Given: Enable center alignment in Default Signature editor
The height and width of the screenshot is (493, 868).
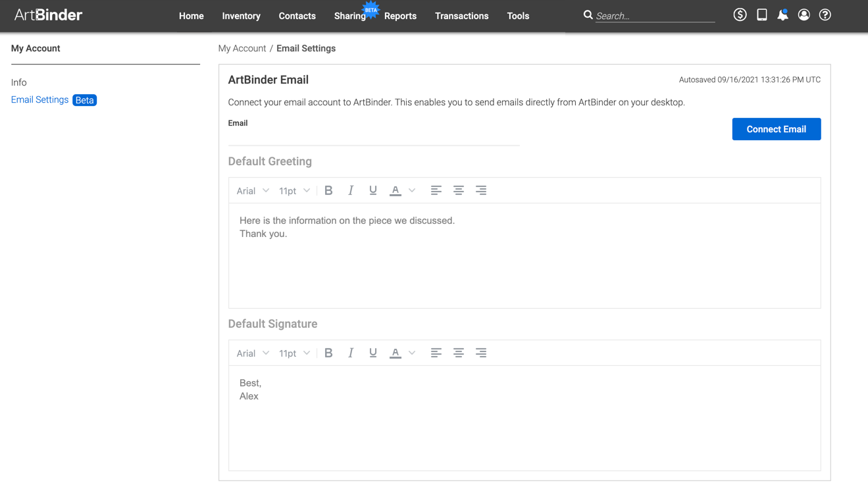Looking at the screenshot, I should coord(459,353).
